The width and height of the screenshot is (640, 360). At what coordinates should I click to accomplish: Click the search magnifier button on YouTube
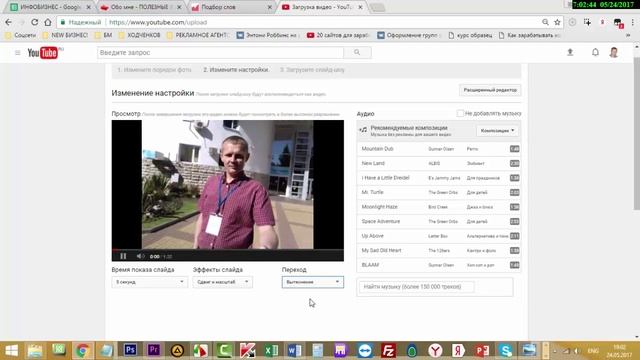(357, 53)
